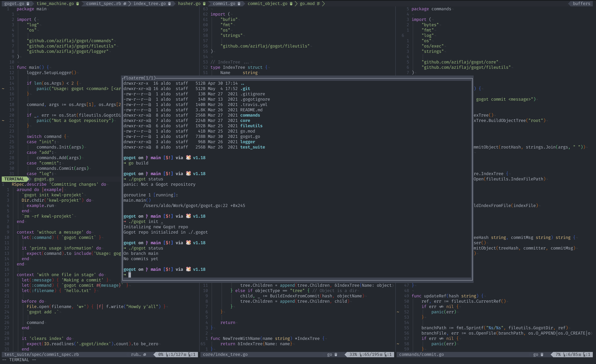The image size is (596, 364).
Task: Click the floaterm(1/1) window title
Action: [139, 78]
